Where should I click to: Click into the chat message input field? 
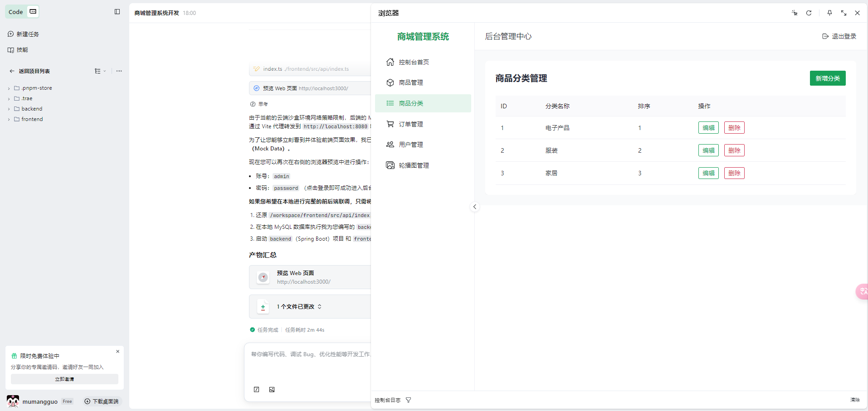point(308,363)
